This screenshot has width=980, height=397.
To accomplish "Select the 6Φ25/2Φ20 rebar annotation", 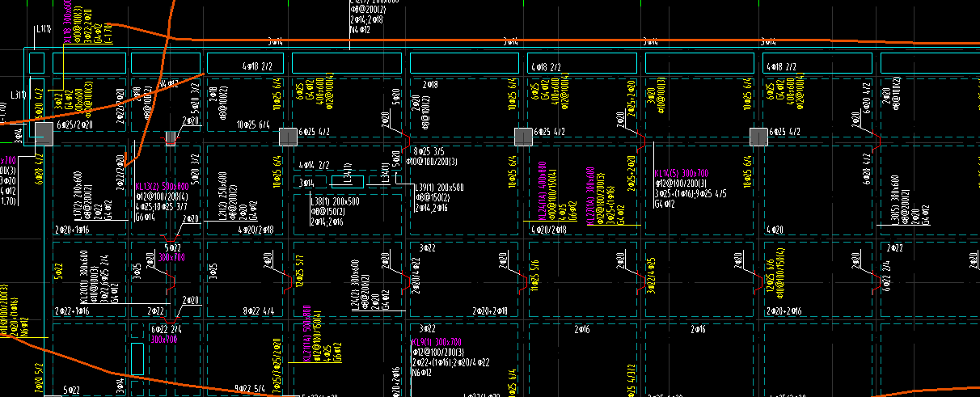I will [76, 125].
